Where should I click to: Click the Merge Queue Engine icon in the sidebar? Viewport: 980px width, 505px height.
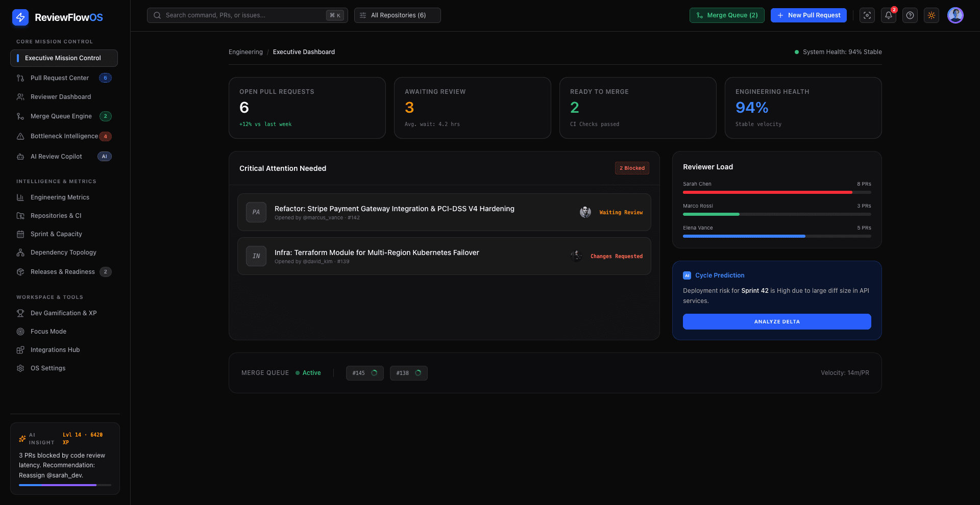click(20, 116)
